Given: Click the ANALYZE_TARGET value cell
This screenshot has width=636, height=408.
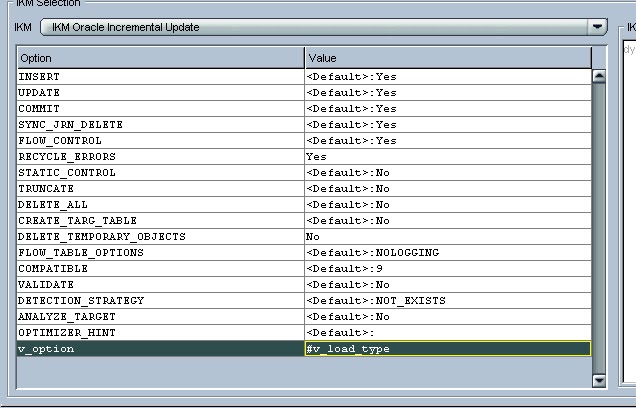Looking at the screenshot, I should pyautogui.click(x=448, y=317).
